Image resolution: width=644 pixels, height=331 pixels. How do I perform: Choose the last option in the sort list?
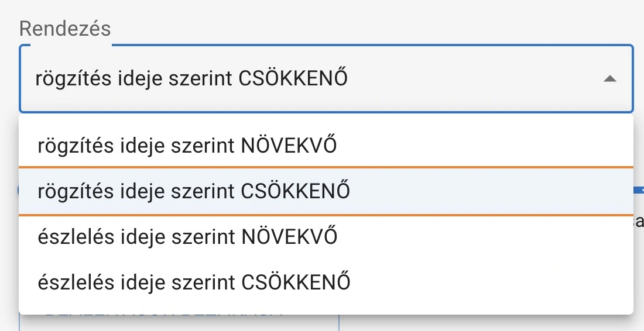(194, 282)
